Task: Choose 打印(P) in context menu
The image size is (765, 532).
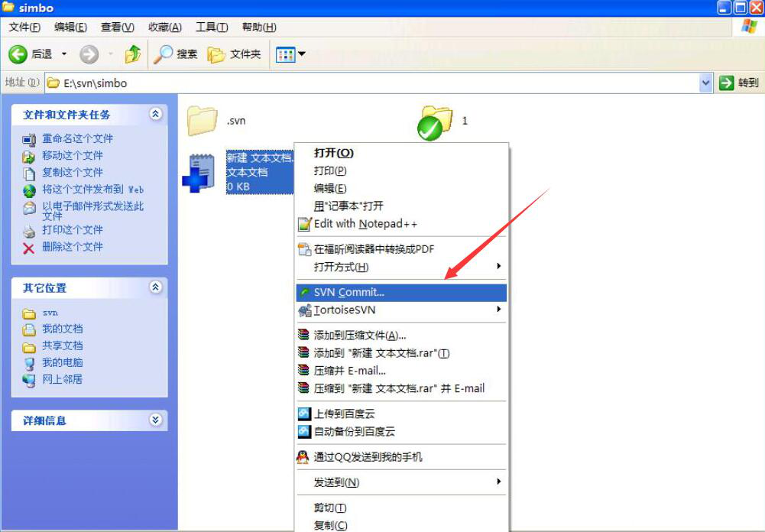Action: (401, 170)
